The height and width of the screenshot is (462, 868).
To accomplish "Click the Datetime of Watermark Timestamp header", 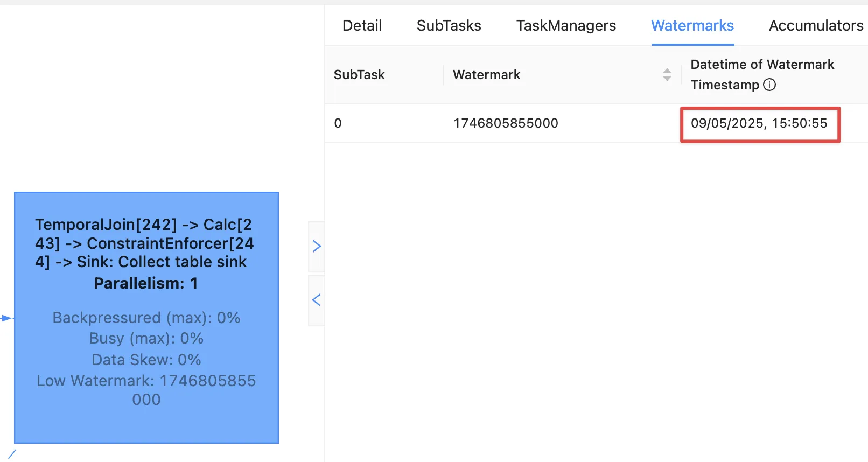I will click(762, 74).
